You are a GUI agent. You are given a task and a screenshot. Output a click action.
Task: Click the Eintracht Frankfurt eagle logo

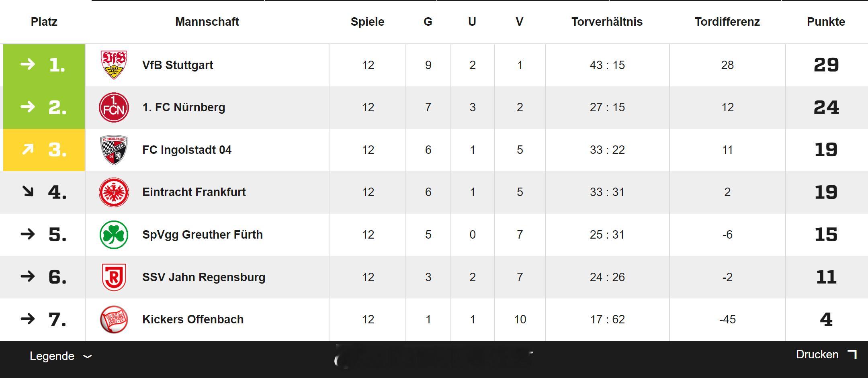click(x=114, y=192)
